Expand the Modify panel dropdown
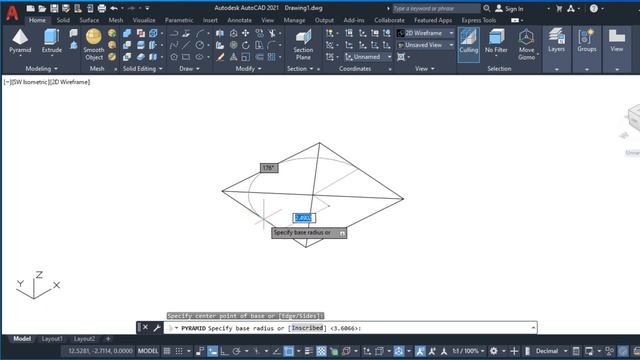 249,69
